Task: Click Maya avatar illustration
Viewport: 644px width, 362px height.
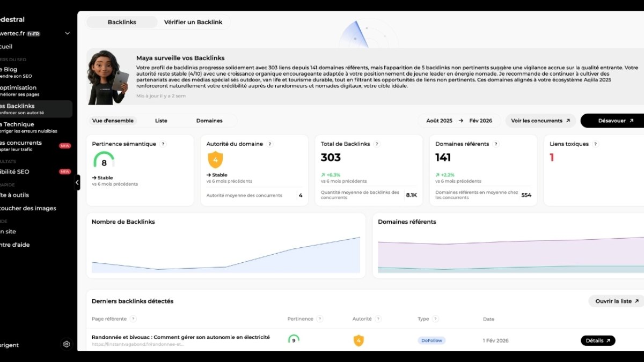Action: pyautogui.click(x=107, y=77)
